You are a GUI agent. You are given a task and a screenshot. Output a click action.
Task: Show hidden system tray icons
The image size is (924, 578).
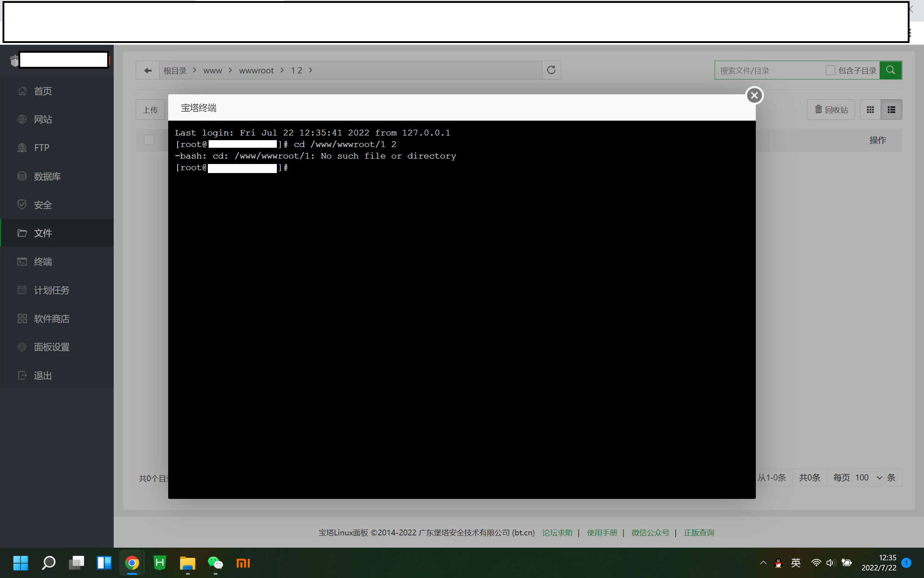(x=763, y=563)
